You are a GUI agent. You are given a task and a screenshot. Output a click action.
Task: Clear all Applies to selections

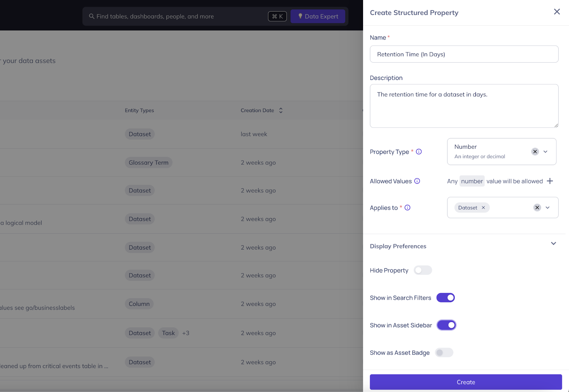pos(537,208)
